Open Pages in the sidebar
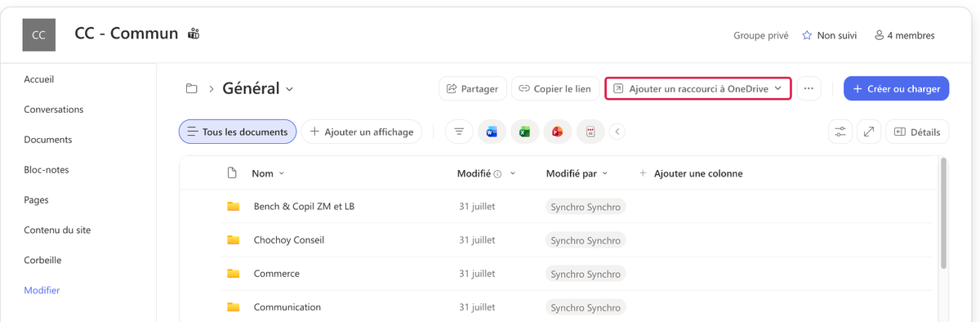Image resolution: width=980 pixels, height=322 pixels. tap(37, 200)
